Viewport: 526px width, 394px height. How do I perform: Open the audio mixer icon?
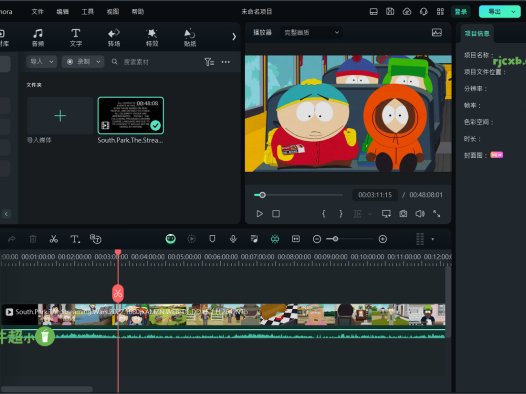[x=254, y=239]
